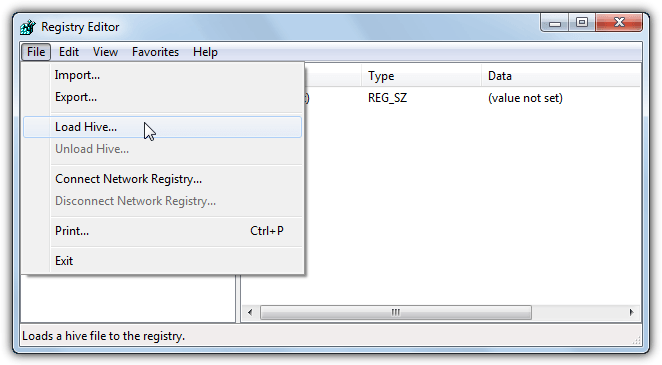This screenshot has width=662, height=365.
Task: Select Load Hive... menu entry
Action: coord(163,127)
